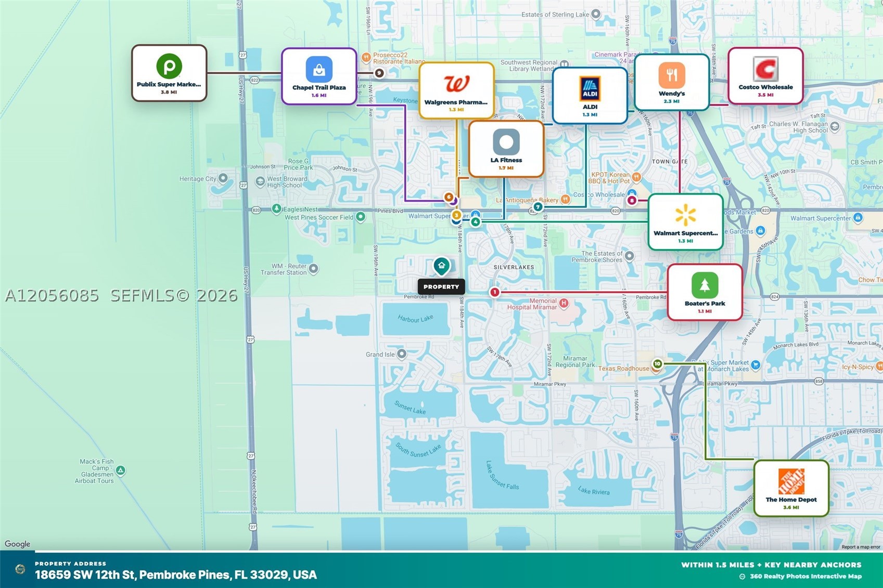Click the Google logo on the map

(18, 544)
